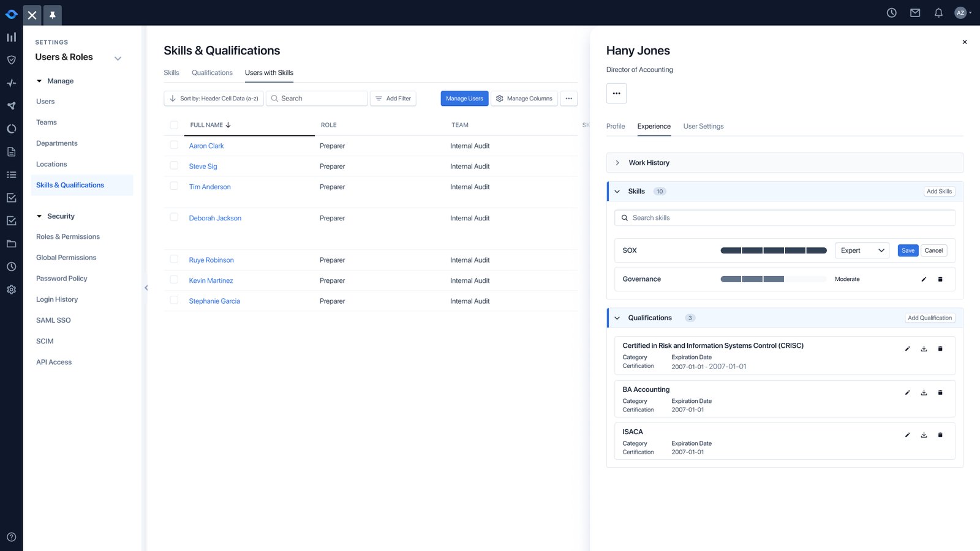Screen dimensions: 980x551
Task: Open the paper plane icon in left rail
Action: pyautogui.click(x=11, y=106)
